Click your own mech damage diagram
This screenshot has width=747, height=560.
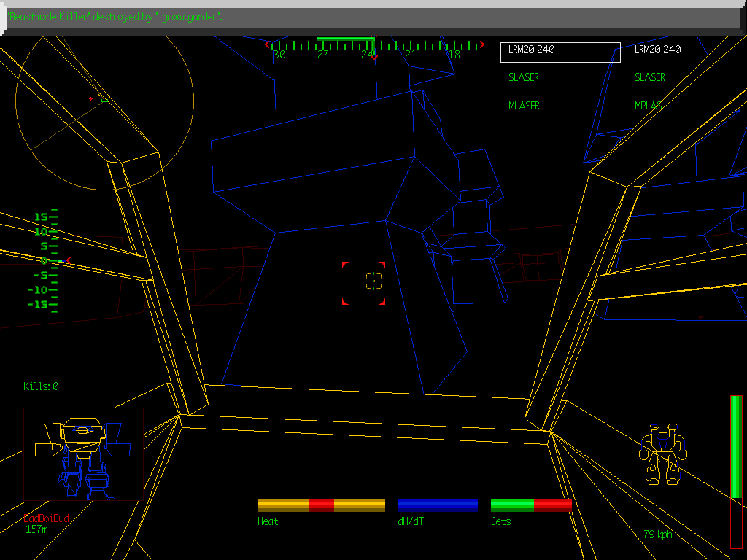[x=662, y=454]
